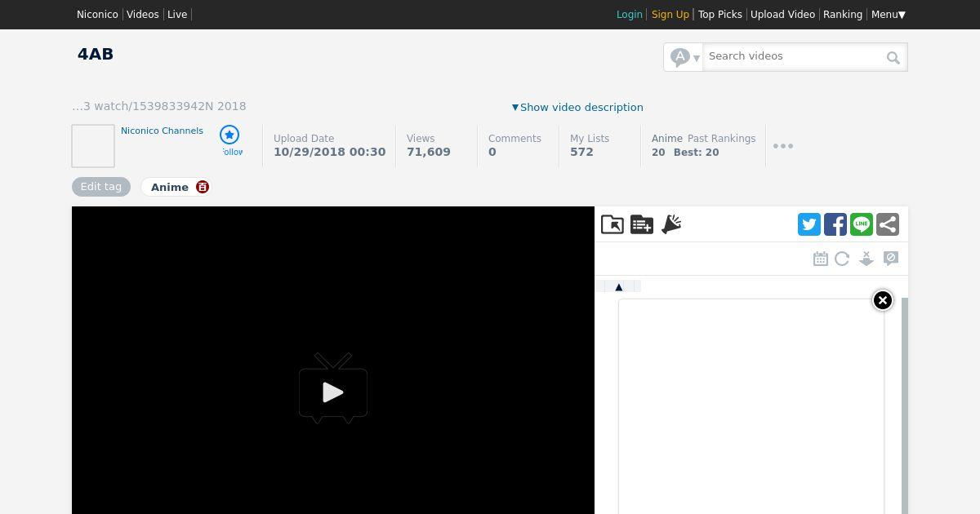Share the video on Facebook
980x514 pixels.
[x=835, y=224]
